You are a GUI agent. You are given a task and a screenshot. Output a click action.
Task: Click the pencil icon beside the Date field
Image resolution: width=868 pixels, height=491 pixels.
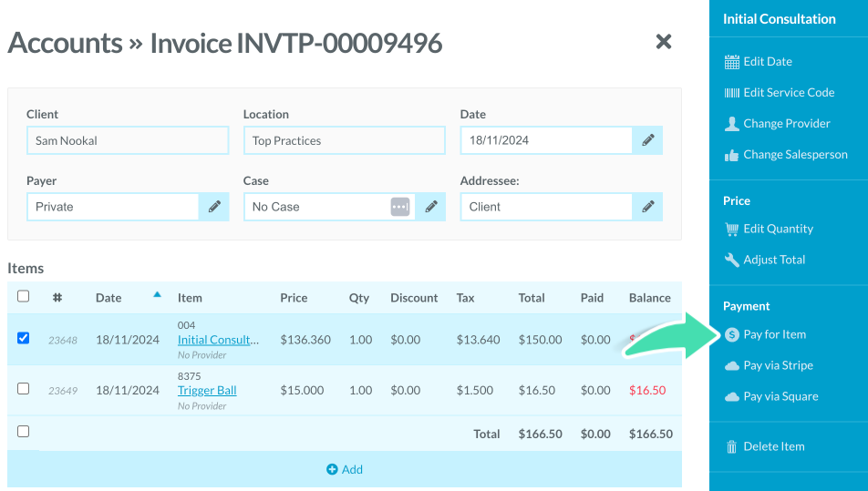click(647, 140)
